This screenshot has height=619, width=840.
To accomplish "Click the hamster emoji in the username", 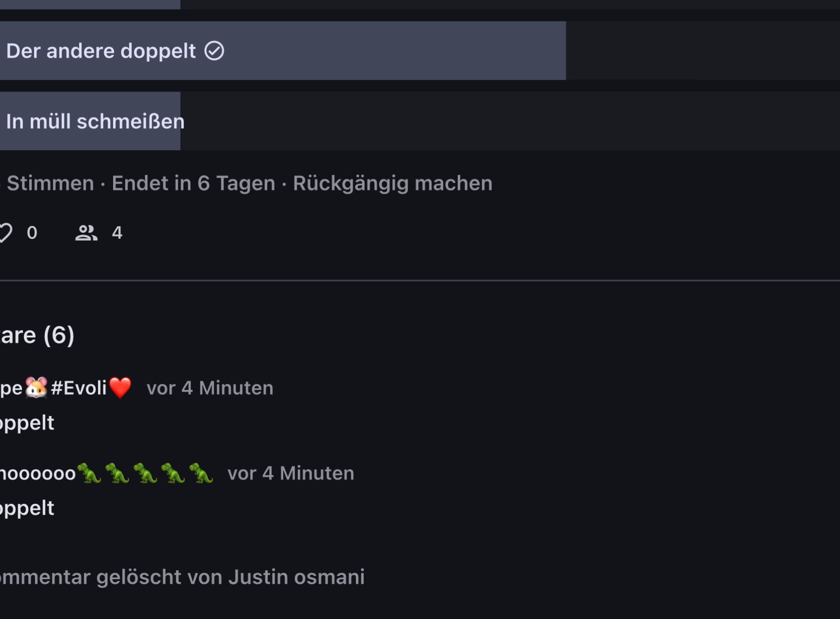I will [x=37, y=388].
